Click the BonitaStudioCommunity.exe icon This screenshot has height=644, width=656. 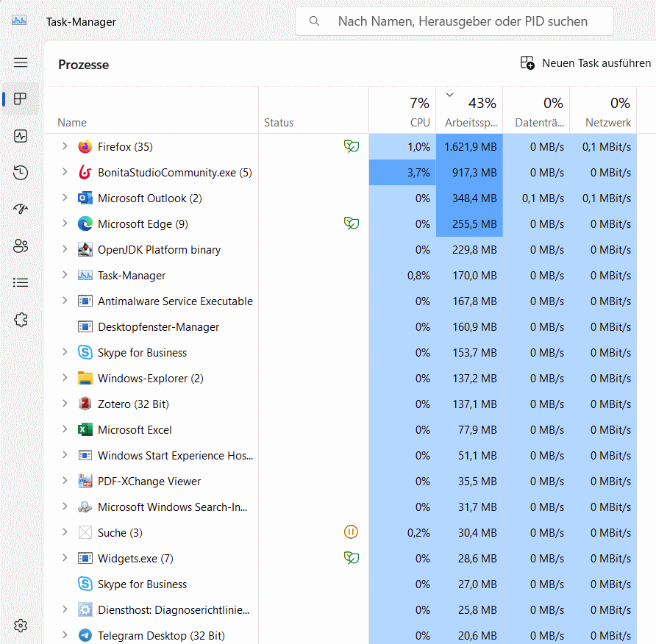tap(85, 172)
